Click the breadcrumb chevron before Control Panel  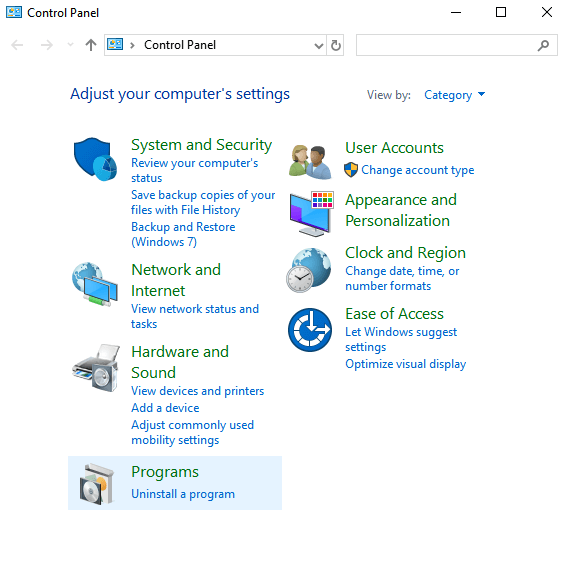point(132,46)
